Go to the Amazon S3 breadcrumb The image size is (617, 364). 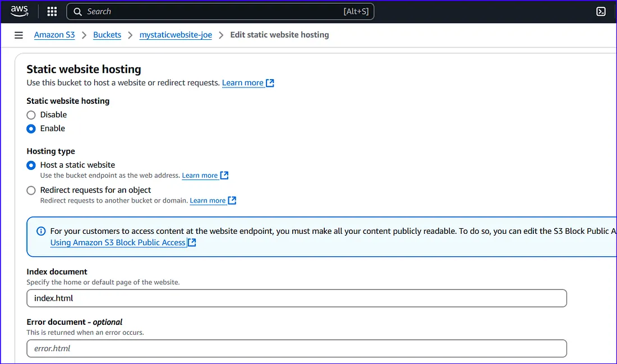54,35
